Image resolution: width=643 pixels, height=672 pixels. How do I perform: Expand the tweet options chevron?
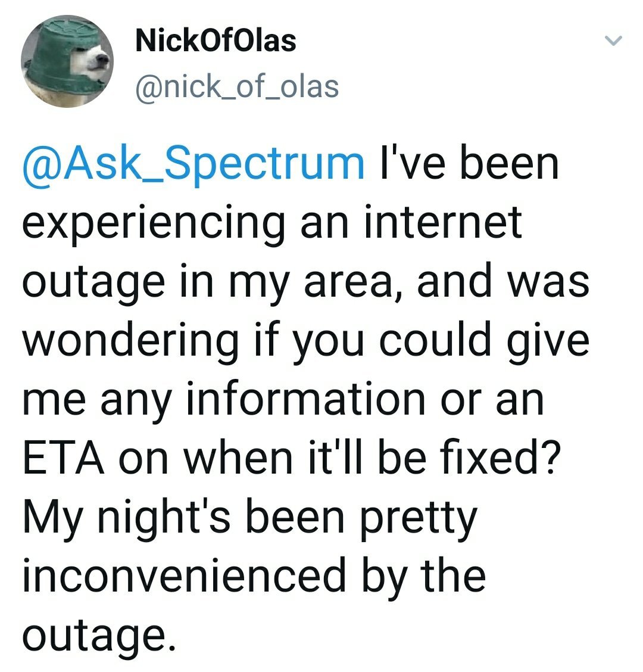point(613,42)
